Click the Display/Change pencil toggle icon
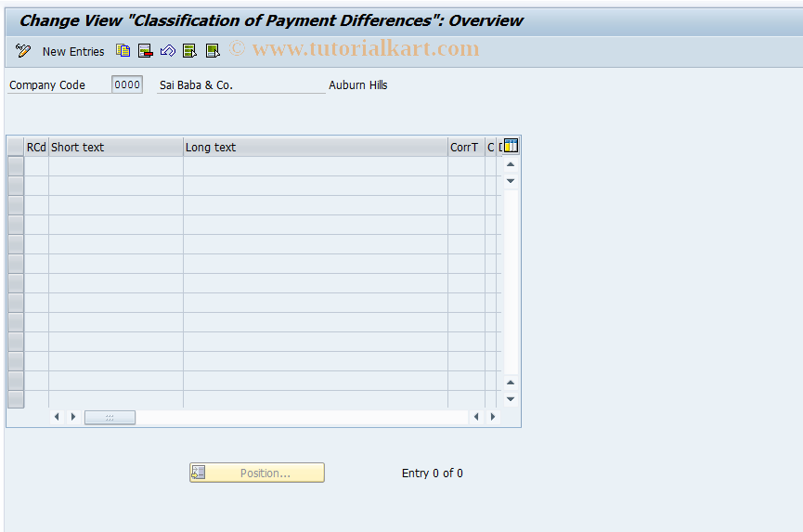The image size is (803, 532). [x=23, y=51]
